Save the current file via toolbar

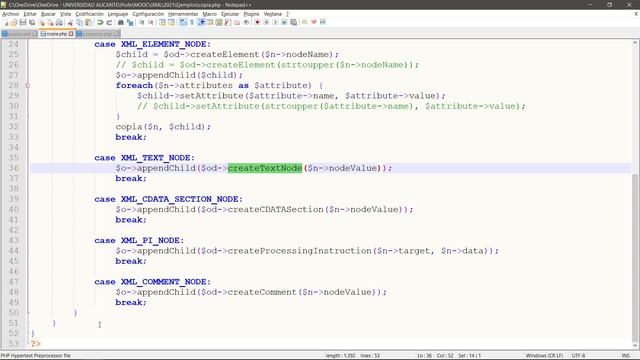[x=23, y=22]
